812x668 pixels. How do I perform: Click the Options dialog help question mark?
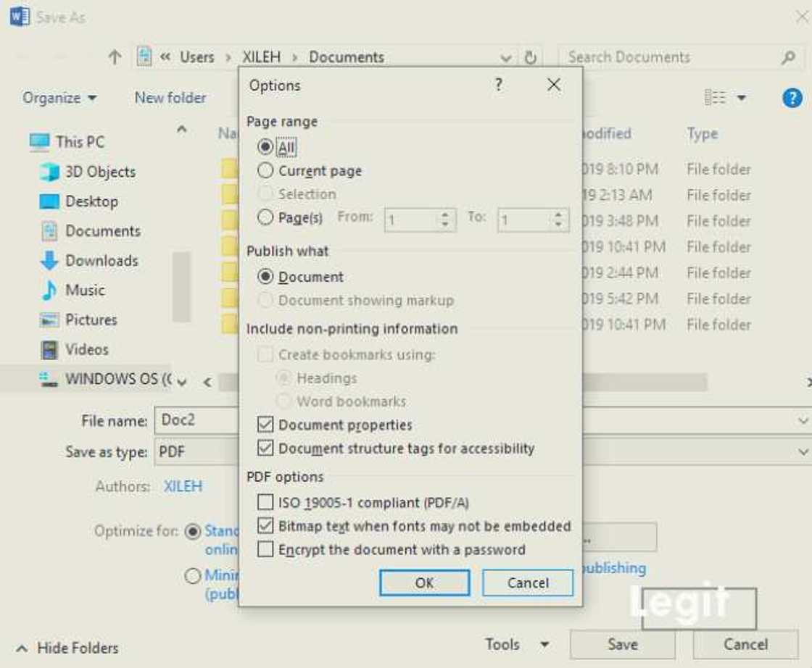point(499,85)
